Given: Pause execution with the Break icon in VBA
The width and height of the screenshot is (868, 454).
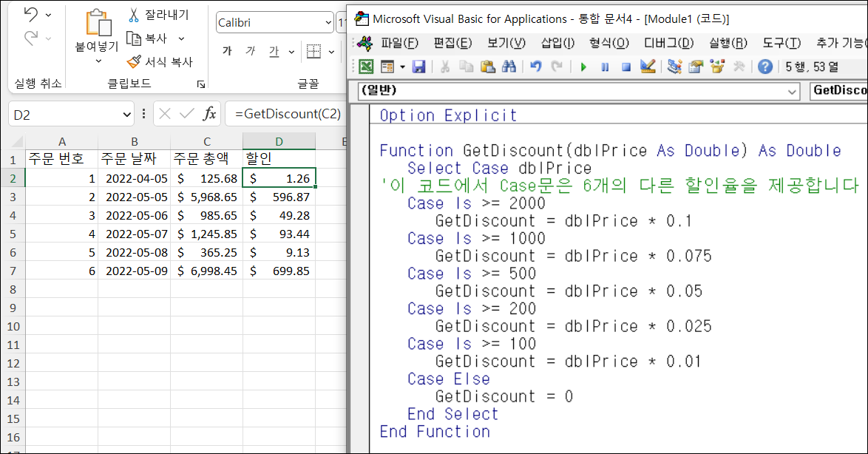Looking at the screenshot, I should point(605,67).
